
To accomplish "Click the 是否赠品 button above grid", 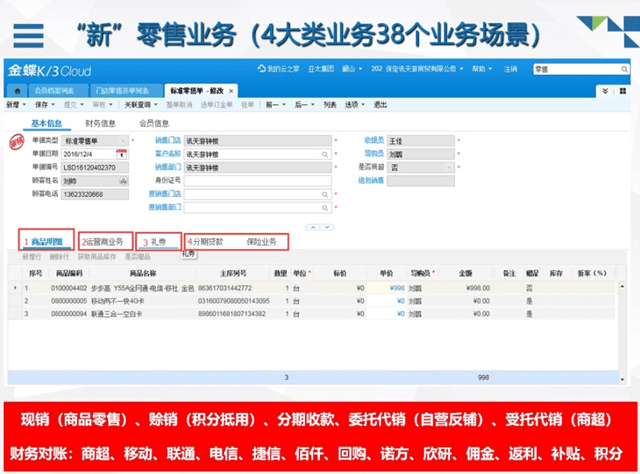I will point(138,257).
